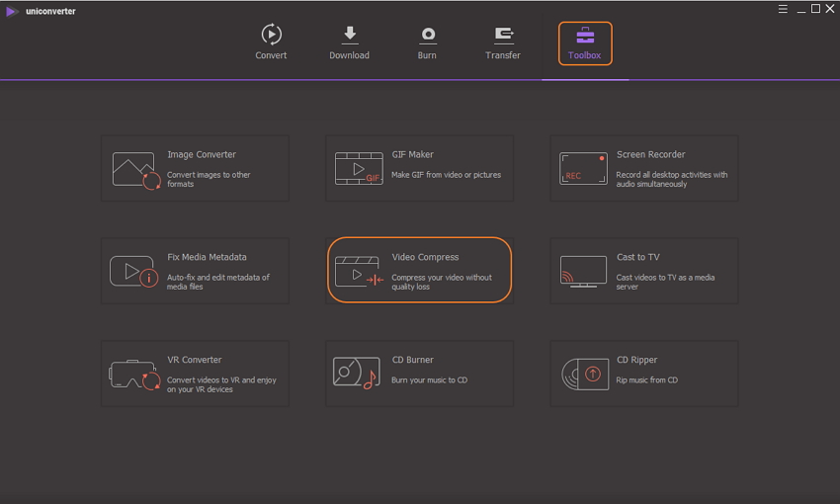Viewport: 840px width, 504px height.
Task: Go to the Burn section
Action: [x=427, y=42]
